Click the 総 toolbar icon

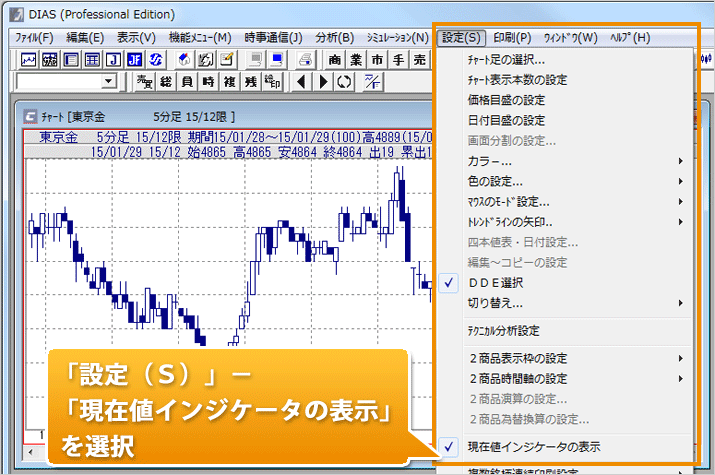[167, 81]
